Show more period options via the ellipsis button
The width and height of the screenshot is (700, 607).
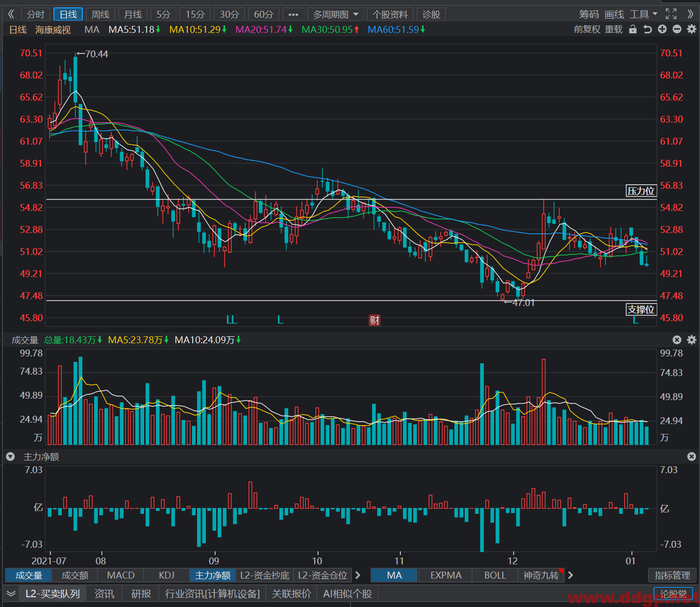tap(294, 15)
